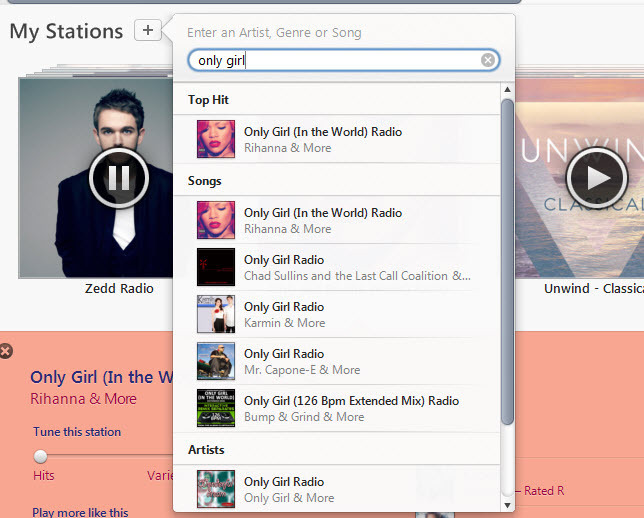Screen dimensions: 644x518
Task: Choose the Only Girl & More artist result
Action: pyautogui.click(x=337, y=489)
